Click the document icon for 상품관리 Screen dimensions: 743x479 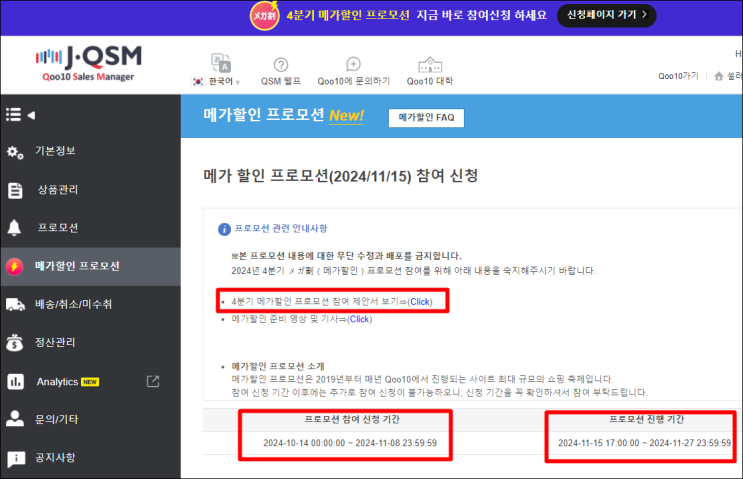(15, 190)
